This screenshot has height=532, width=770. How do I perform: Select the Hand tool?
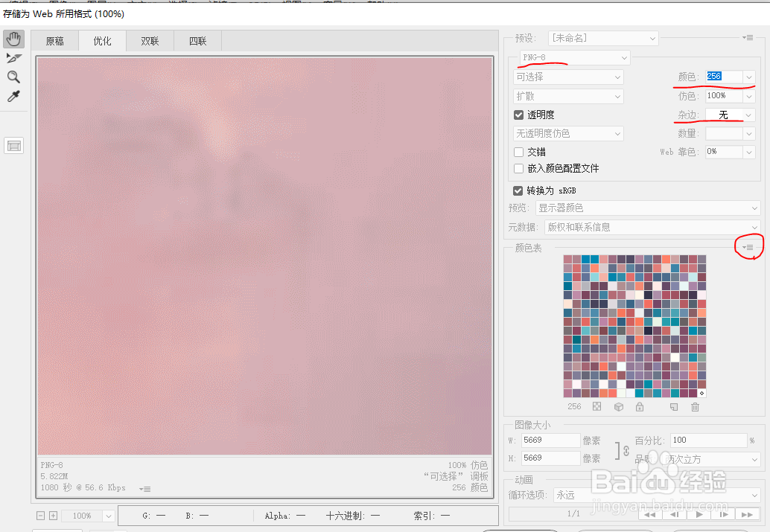(x=13, y=39)
